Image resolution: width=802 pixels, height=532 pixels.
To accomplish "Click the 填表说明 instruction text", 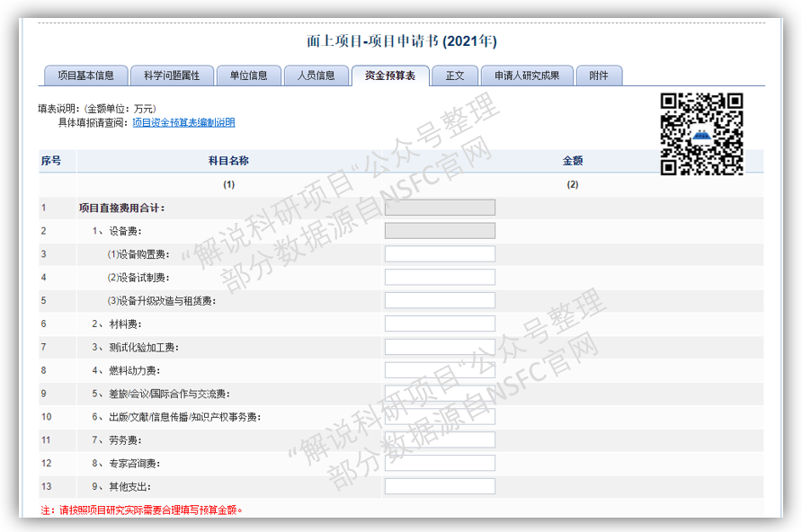I will 97,109.
